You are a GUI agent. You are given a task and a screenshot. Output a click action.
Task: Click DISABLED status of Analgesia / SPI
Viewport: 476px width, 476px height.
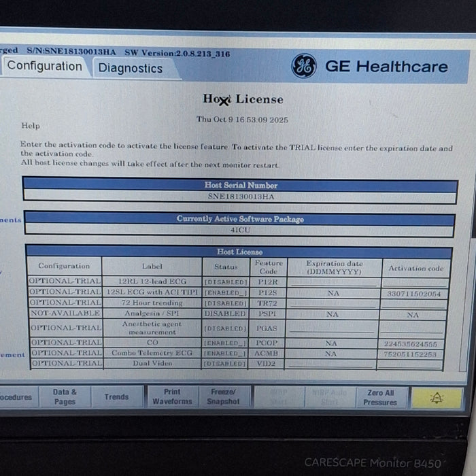[x=225, y=313]
